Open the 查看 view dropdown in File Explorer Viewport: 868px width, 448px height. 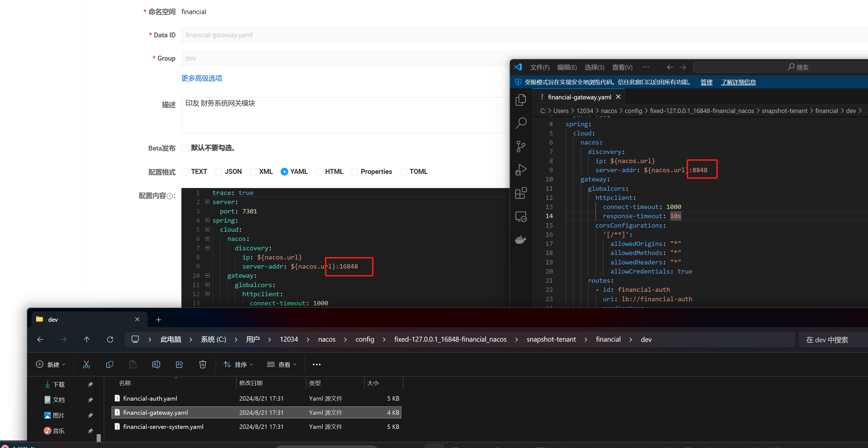(282, 364)
